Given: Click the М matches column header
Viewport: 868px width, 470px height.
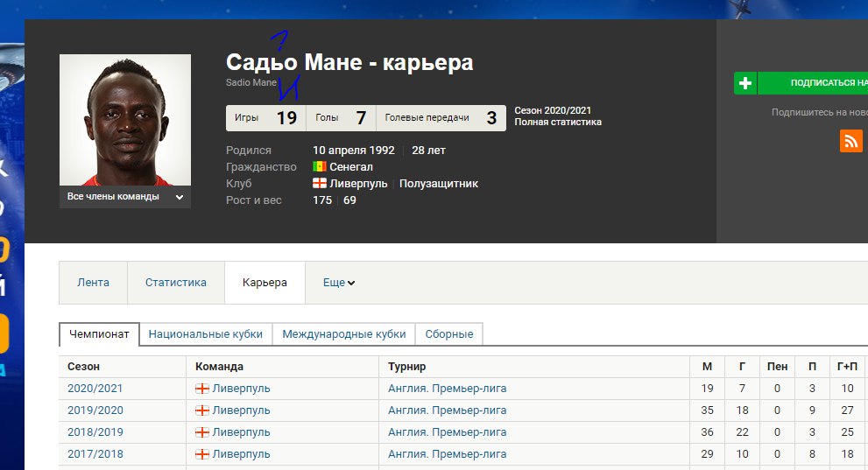Looking at the screenshot, I should (x=707, y=367).
